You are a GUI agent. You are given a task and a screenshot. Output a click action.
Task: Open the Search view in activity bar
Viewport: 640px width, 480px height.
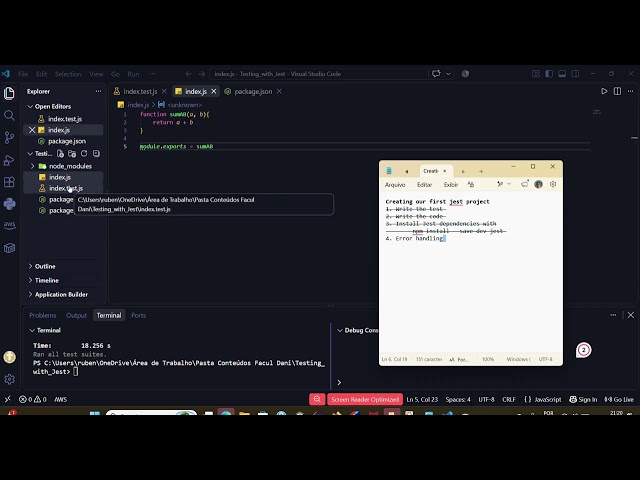click(9, 116)
